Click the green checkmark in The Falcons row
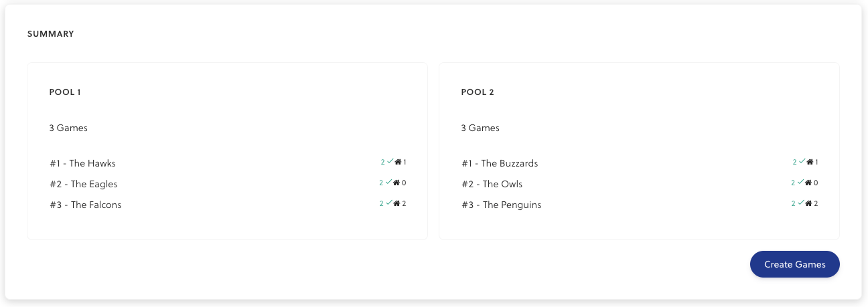 388,203
